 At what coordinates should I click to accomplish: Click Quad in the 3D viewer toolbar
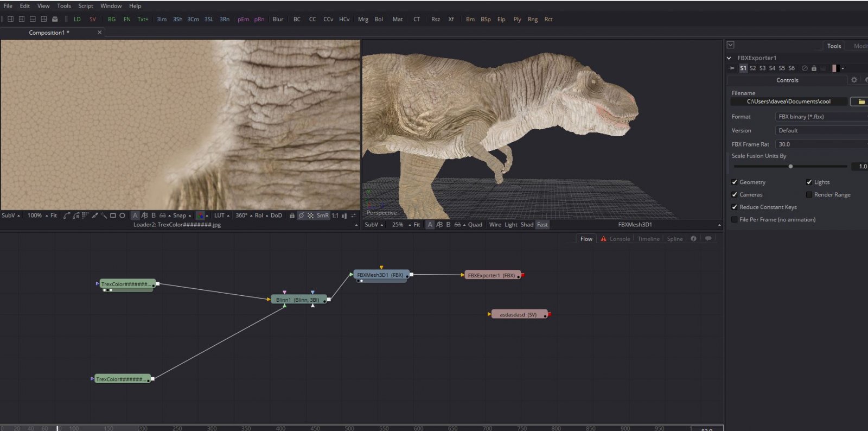pyautogui.click(x=475, y=225)
